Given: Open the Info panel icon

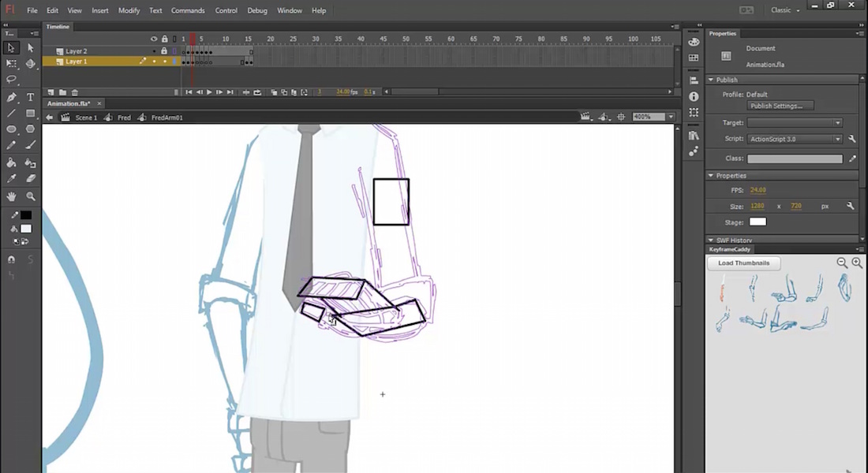Looking at the screenshot, I should (694, 96).
